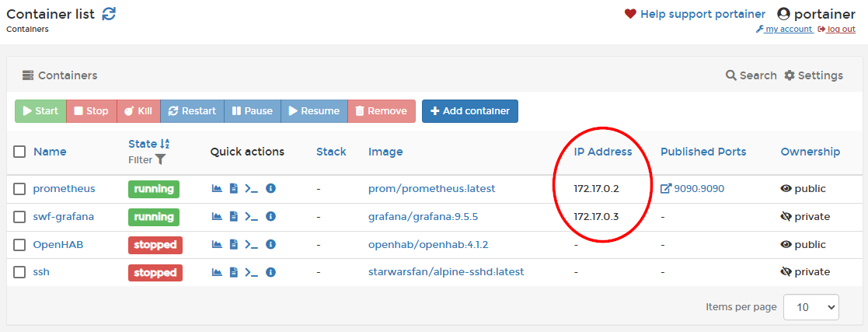Open the Items per page dropdown
868x332 pixels.
(x=811, y=307)
